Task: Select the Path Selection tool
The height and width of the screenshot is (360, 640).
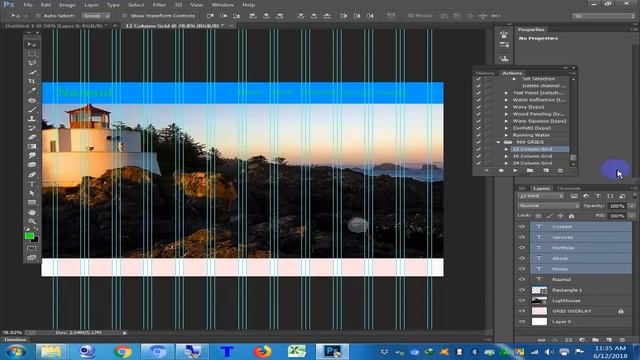Action: 32,193
